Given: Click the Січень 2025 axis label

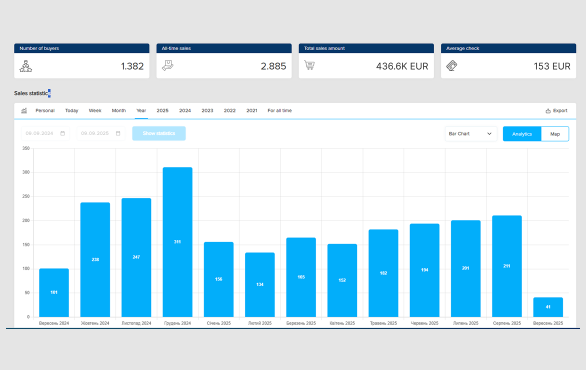Looking at the screenshot, I should 219,323.
